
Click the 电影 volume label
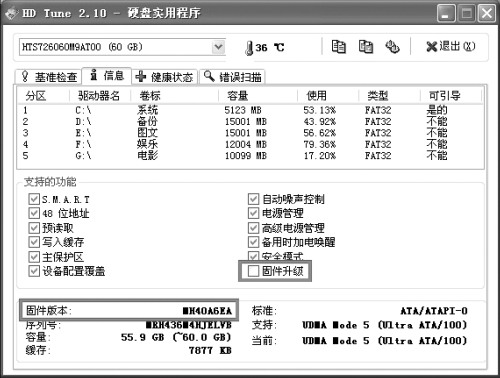tap(148, 156)
